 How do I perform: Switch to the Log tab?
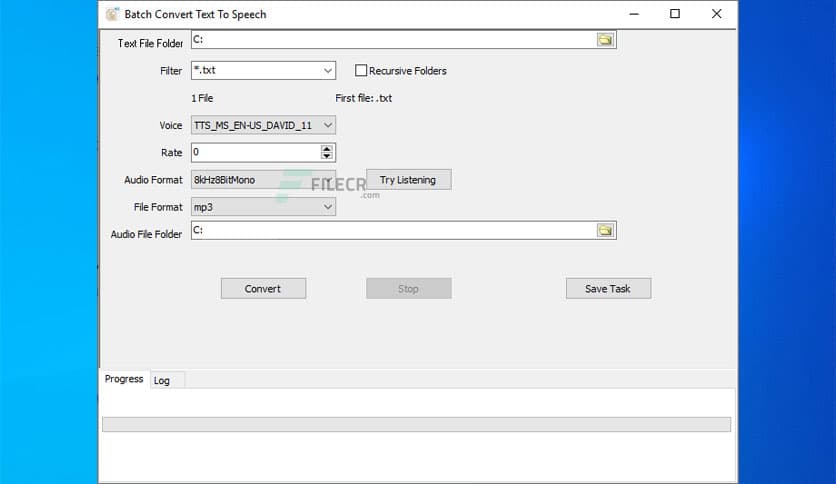pyautogui.click(x=162, y=381)
